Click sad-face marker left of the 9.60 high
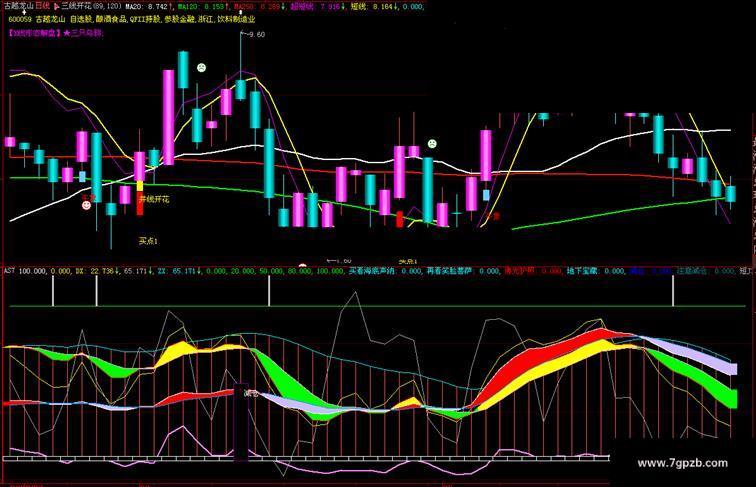Screen dimensions: 756x487 click(202, 68)
